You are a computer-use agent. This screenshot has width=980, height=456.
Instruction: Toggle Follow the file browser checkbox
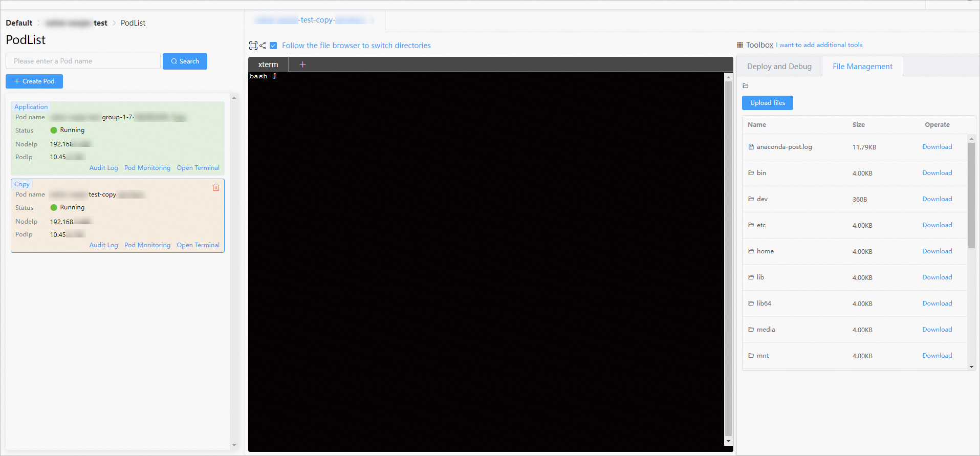[x=274, y=46]
